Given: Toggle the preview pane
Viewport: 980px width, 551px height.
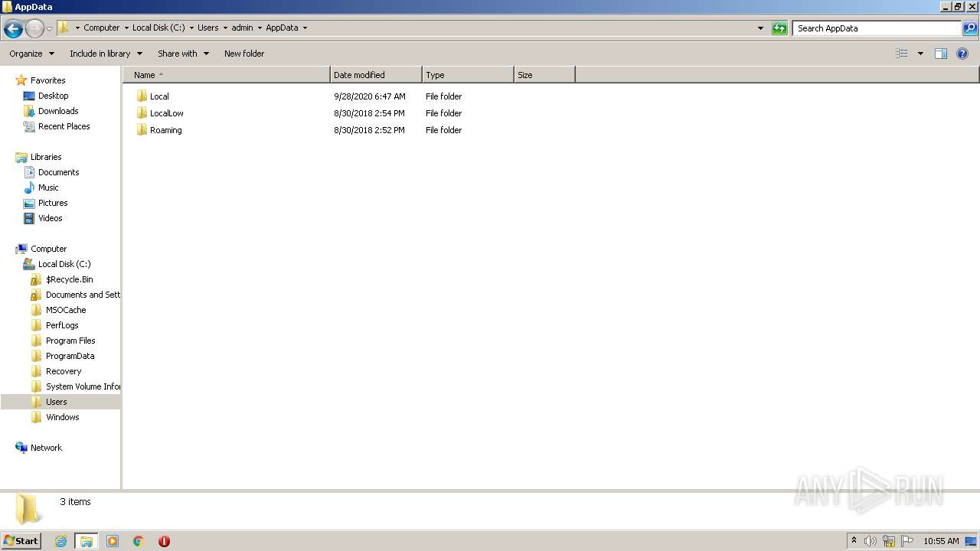Looking at the screenshot, I should click(941, 54).
